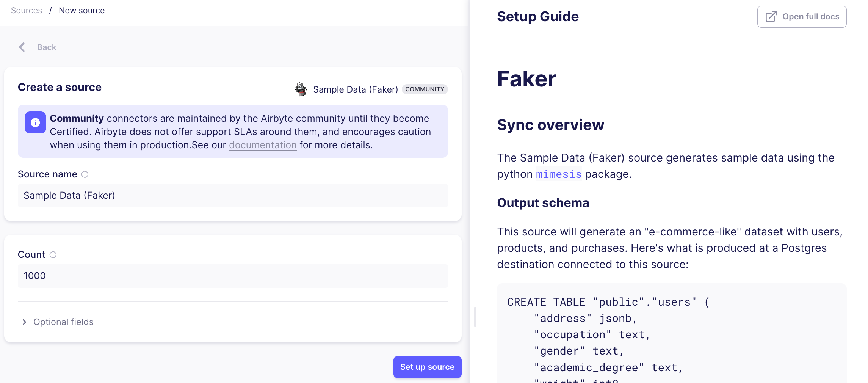Click the info tooltip icon beside Source name
The height and width of the screenshot is (383, 868).
coord(85,174)
